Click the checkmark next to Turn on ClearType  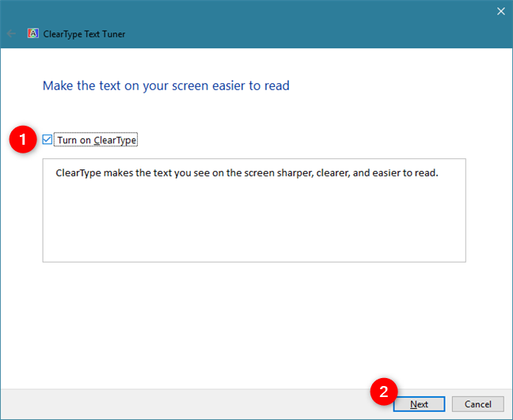(x=47, y=139)
